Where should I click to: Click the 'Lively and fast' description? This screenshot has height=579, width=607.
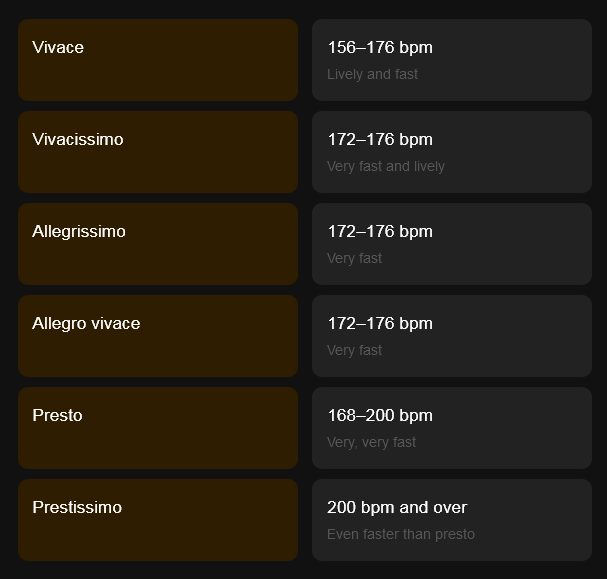(x=372, y=74)
